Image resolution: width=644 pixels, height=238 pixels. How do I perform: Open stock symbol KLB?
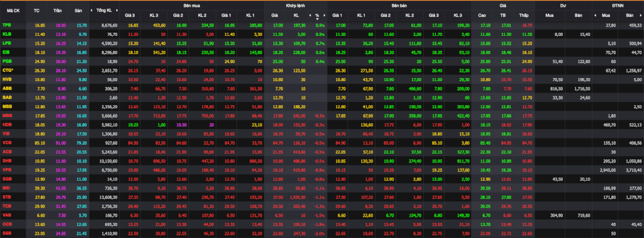coord(6,34)
